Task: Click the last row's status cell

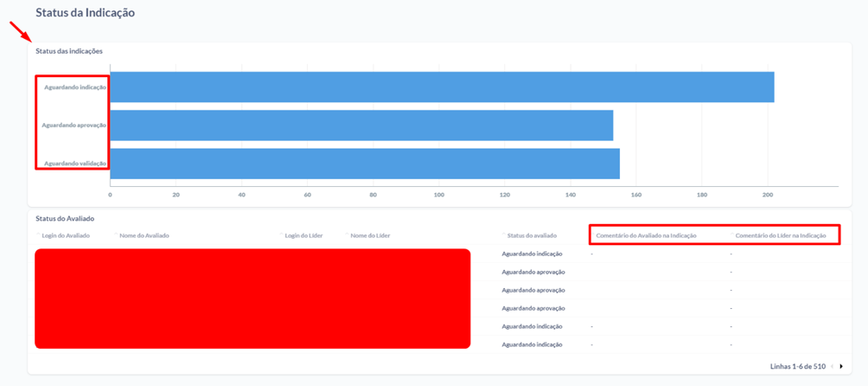Action: coord(532,344)
